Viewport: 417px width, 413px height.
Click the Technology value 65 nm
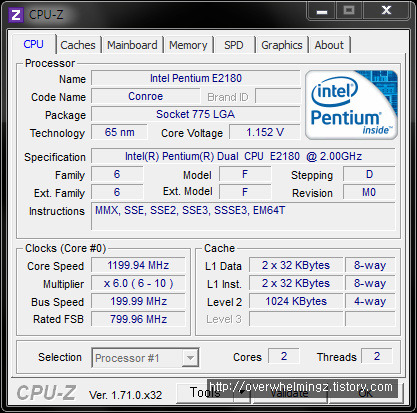point(119,132)
